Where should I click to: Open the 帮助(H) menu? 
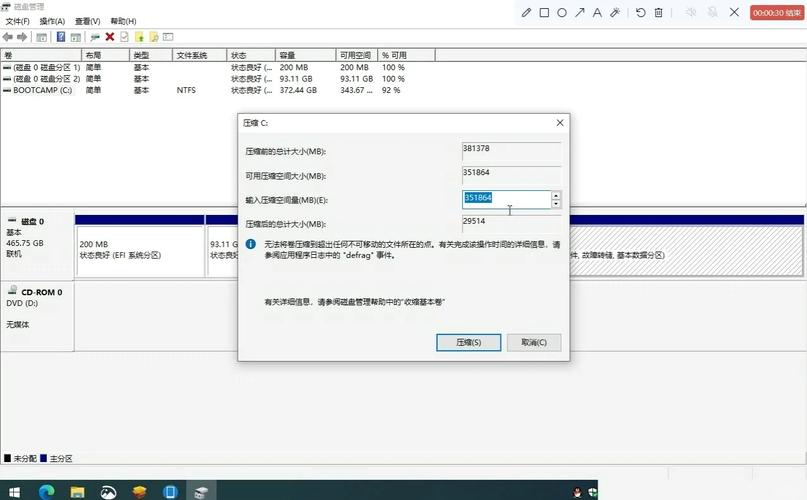[123, 21]
